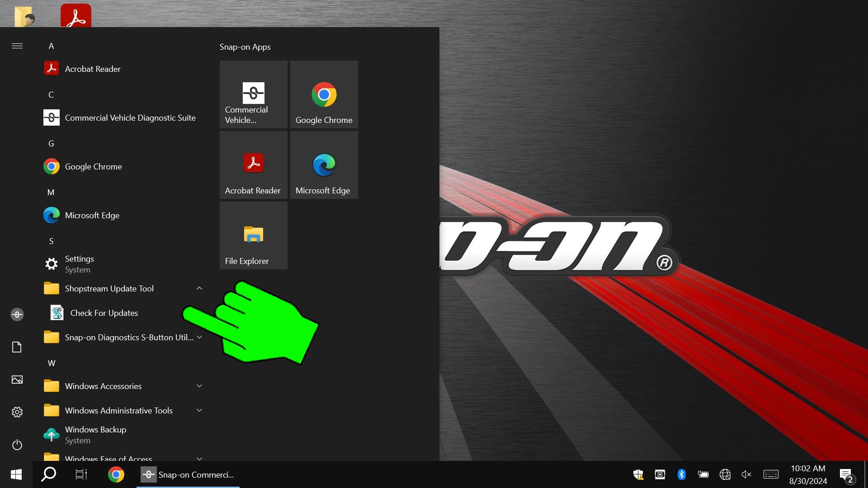This screenshot has height=488, width=868.
Task: Click the Snap-on account icon in the sidebar
Action: point(17,314)
